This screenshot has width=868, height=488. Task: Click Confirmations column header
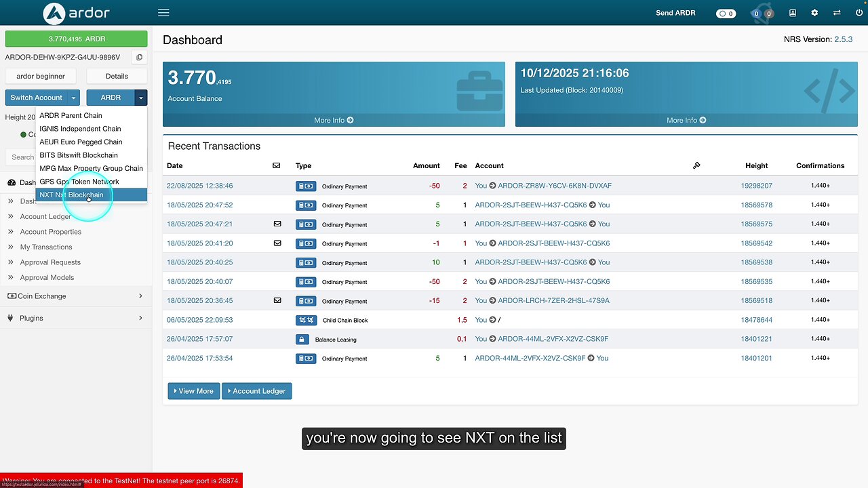(x=820, y=165)
